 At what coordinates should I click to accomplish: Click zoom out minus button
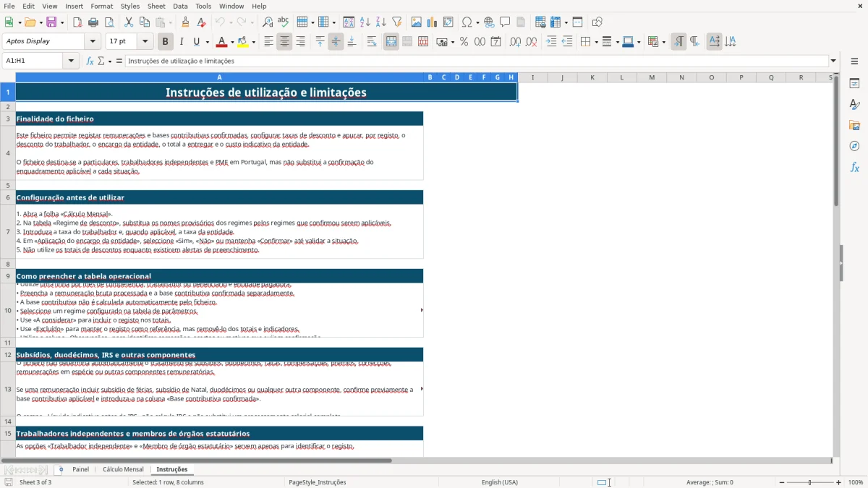click(781, 482)
